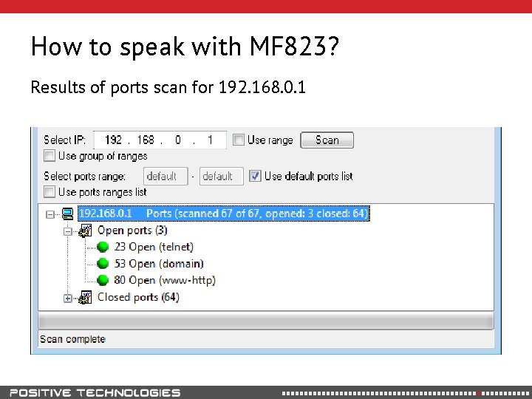Click the Select ports range: label
Screen dimensions: 532x399
pos(84,177)
